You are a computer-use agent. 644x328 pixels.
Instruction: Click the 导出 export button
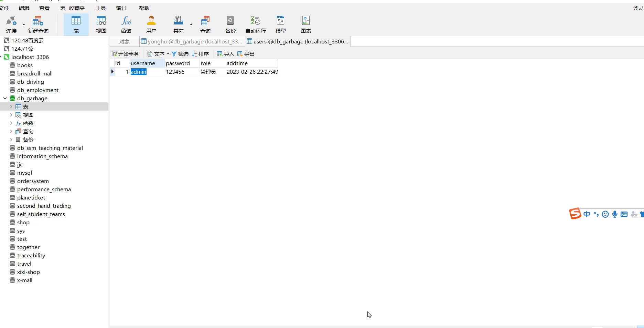point(246,54)
